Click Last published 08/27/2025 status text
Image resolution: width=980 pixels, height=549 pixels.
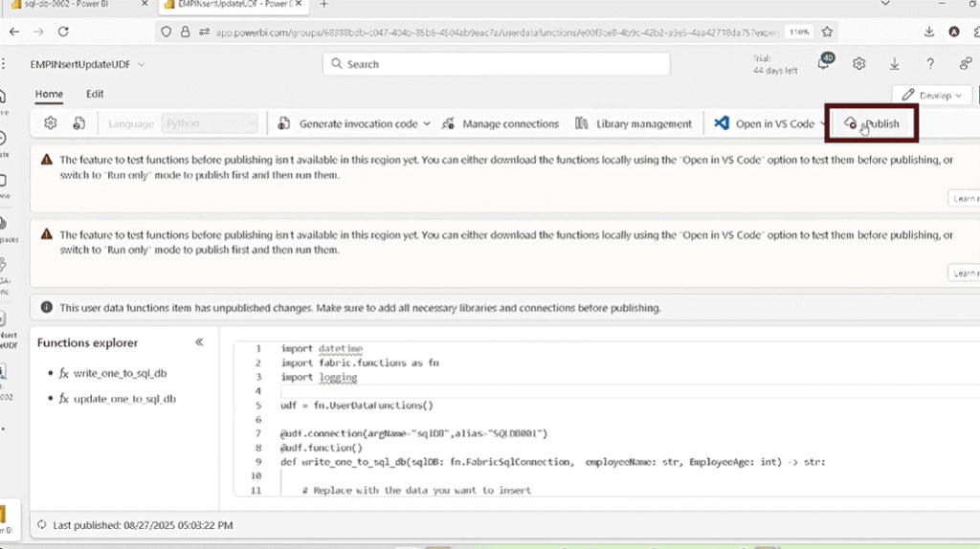tap(143, 525)
